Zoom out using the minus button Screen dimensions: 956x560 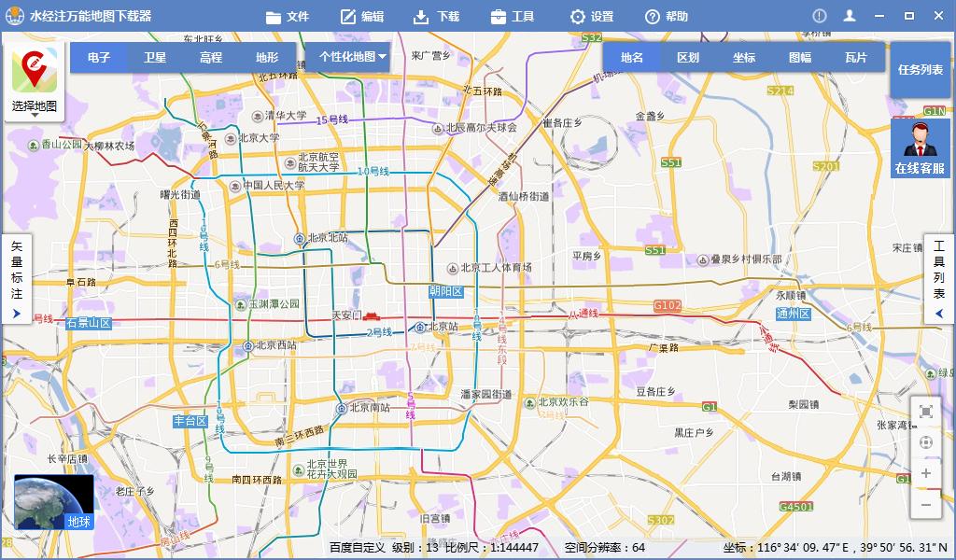pos(925,506)
